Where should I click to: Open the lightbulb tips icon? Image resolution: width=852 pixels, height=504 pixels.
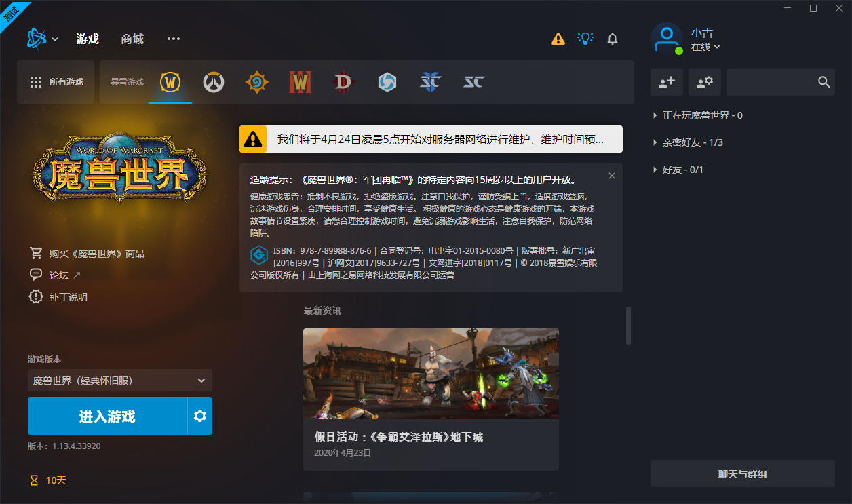point(585,39)
